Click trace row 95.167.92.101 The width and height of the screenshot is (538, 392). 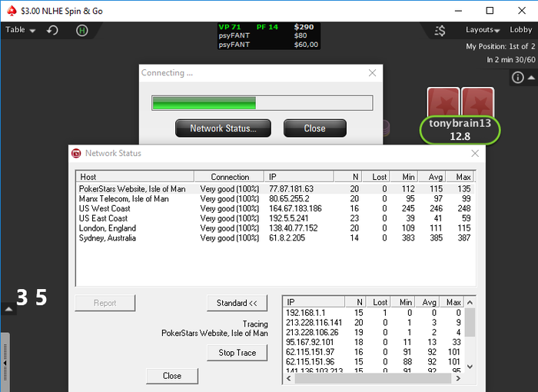coord(374,342)
